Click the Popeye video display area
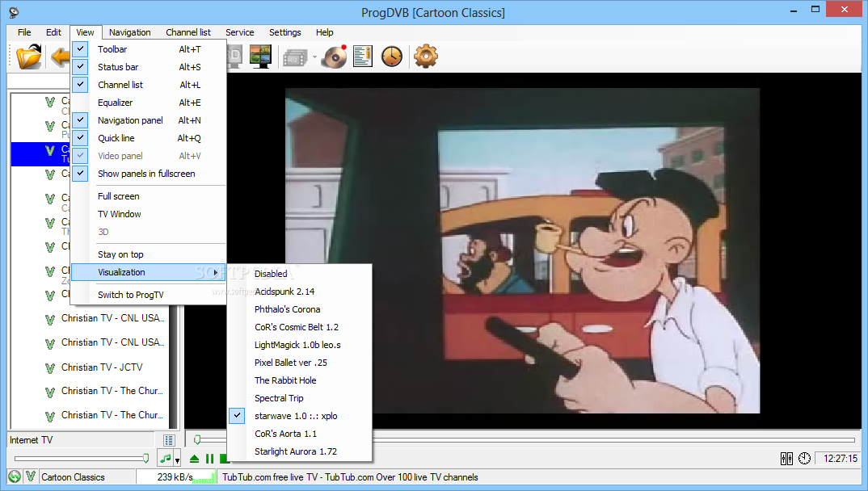 pos(522,250)
